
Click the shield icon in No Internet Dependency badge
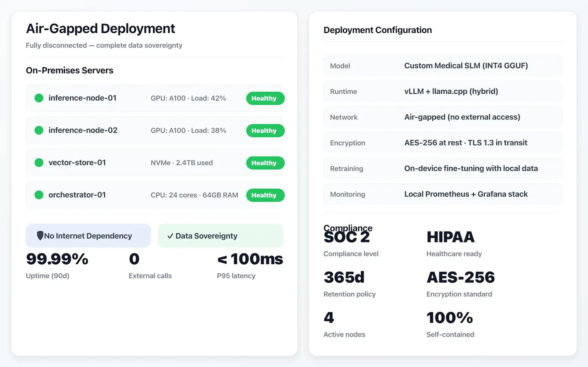point(40,235)
